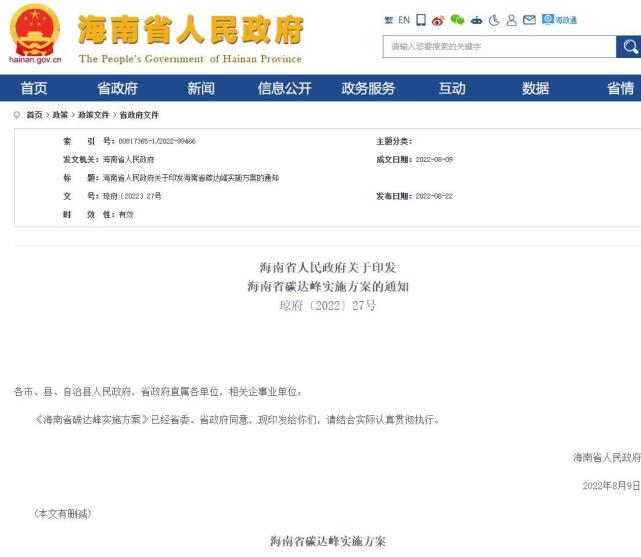Screen dimensions: 641x557
Task: Click the Hainan government emblem logo
Action: click(34, 30)
